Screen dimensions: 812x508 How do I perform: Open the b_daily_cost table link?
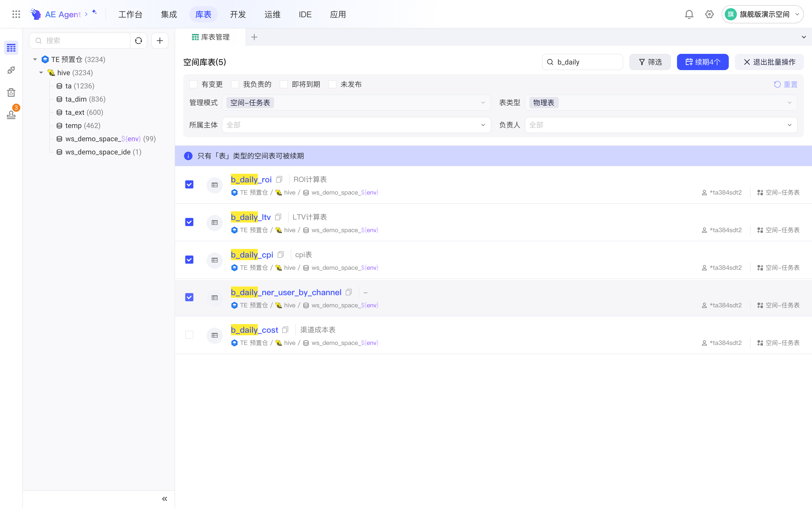pyautogui.click(x=254, y=330)
